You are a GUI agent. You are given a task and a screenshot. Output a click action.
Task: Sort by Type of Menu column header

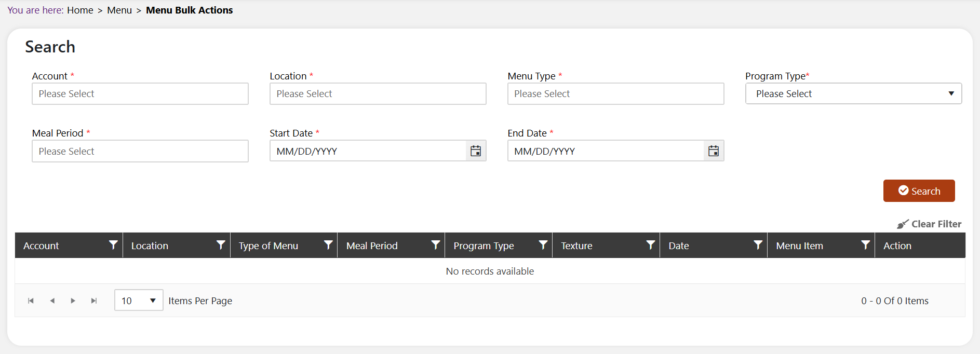269,246
